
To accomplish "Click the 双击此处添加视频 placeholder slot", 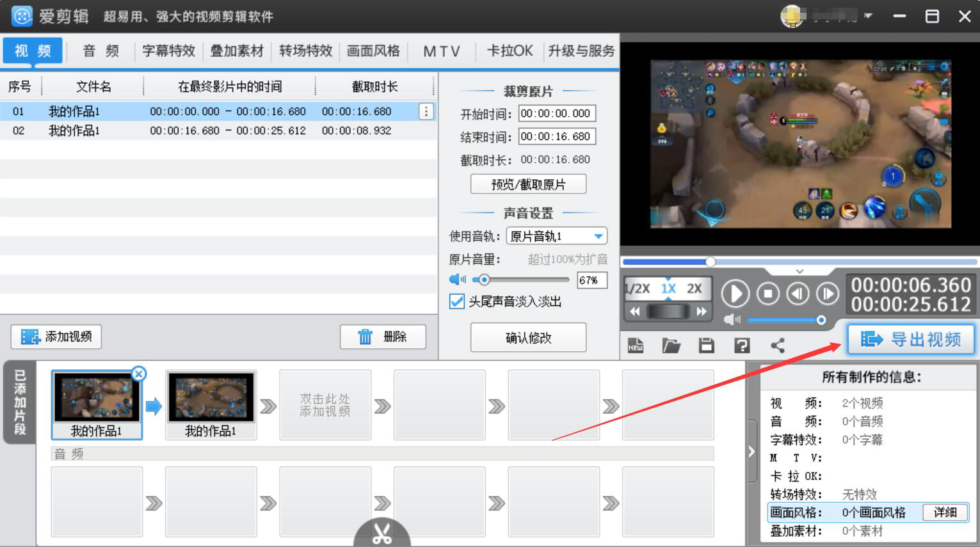I will [325, 404].
